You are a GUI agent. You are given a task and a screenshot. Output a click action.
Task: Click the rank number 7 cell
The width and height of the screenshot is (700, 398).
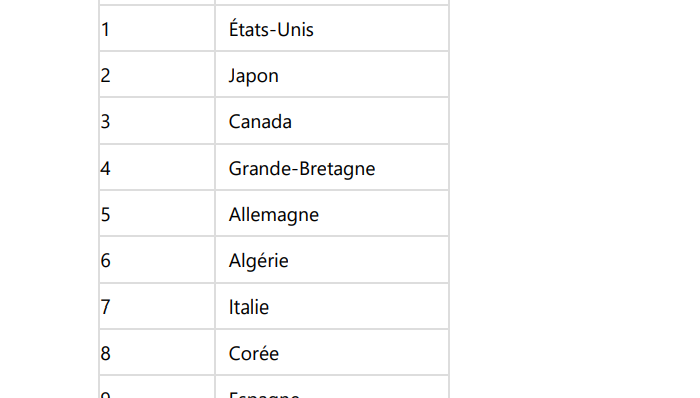157,307
